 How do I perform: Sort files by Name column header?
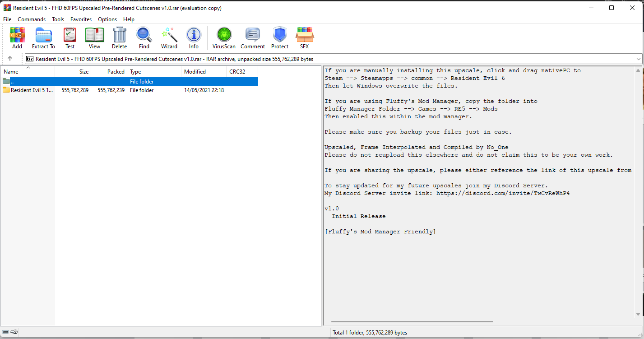coord(28,72)
